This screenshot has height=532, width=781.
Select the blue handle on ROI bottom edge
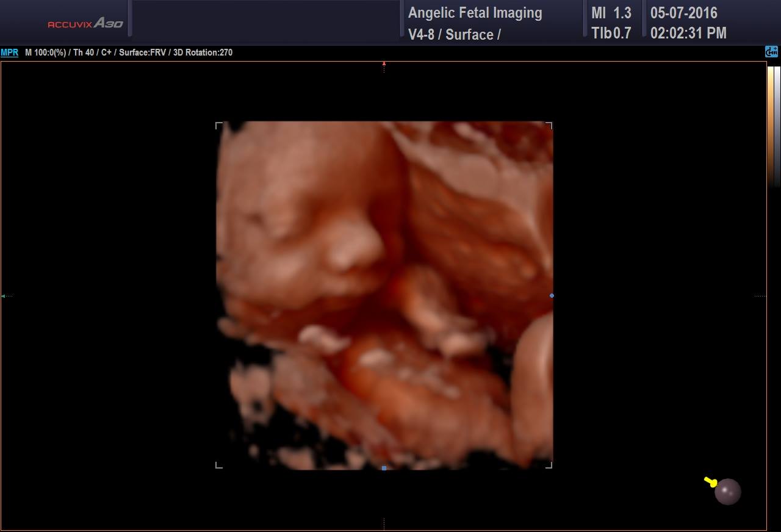(x=384, y=468)
